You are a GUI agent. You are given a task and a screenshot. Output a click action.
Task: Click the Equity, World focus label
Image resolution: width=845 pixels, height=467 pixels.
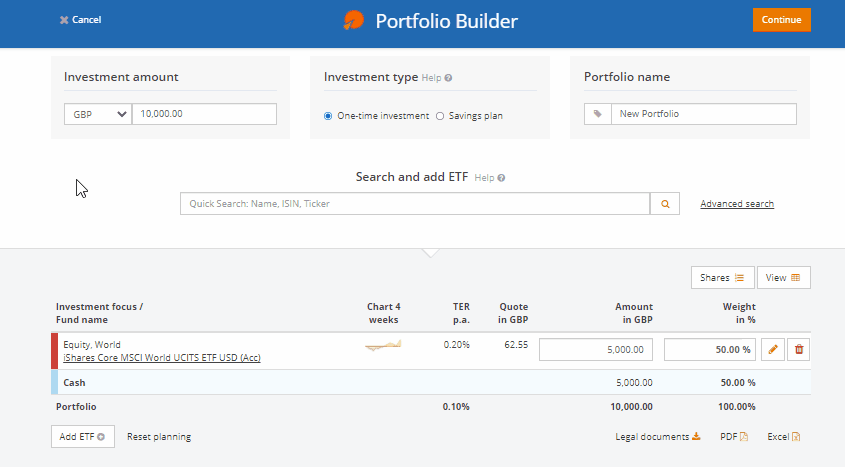point(92,345)
